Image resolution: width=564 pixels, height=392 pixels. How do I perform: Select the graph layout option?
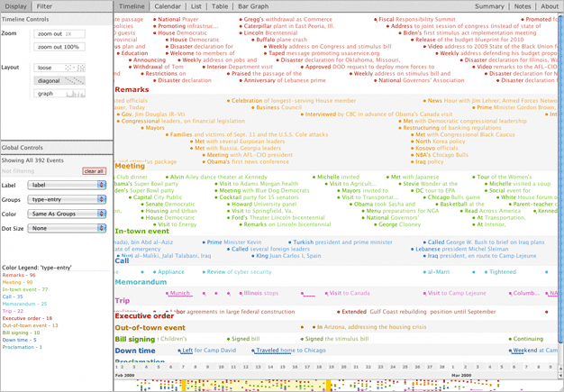pyautogui.click(x=59, y=94)
